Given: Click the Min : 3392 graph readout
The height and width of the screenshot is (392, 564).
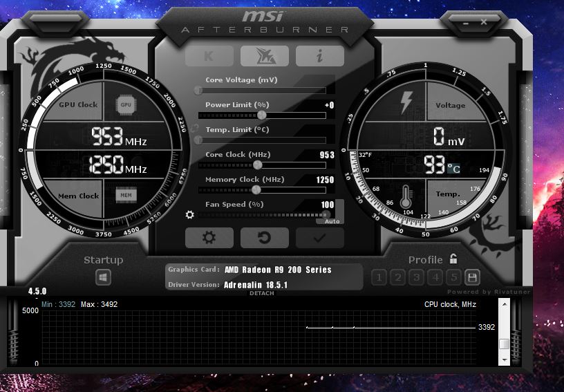Looking at the screenshot, I should (x=58, y=304).
